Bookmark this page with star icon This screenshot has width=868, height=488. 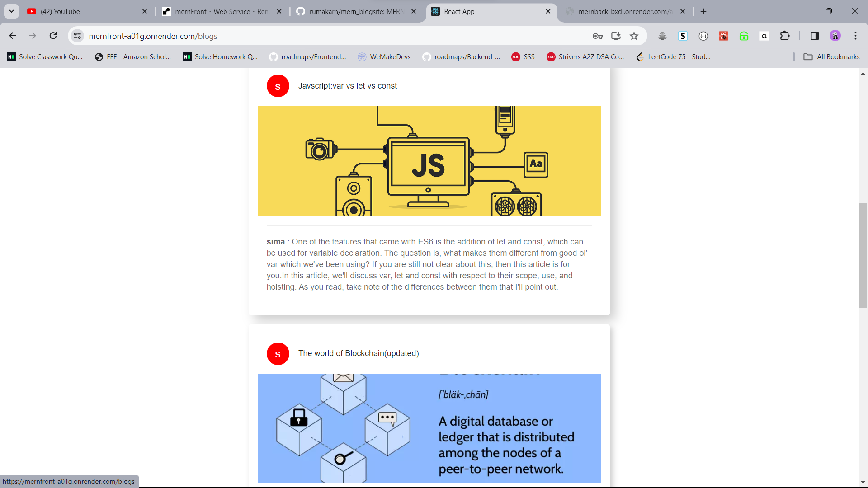pos(634,36)
